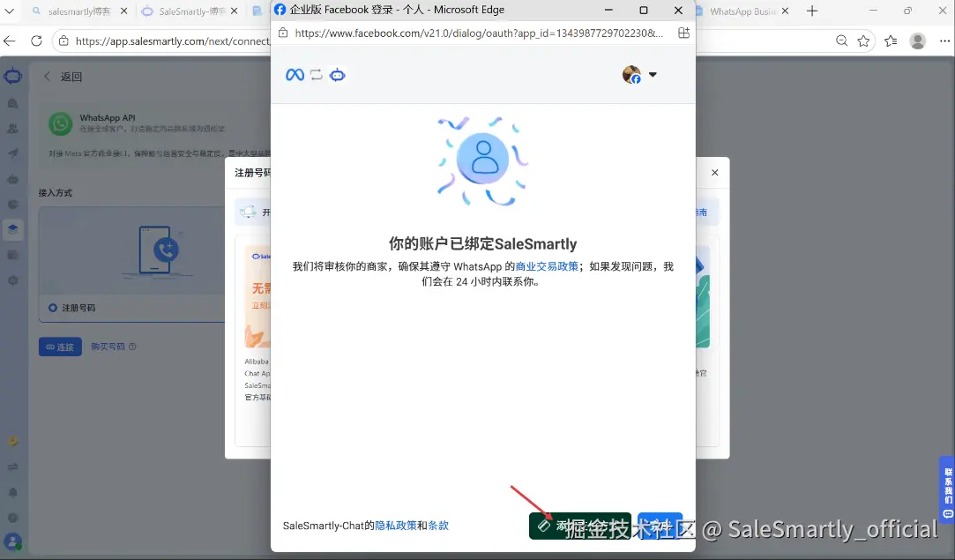Image resolution: width=955 pixels, height=560 pixels.
Task: Go back using the 返回 link
Action: tap(63, 77)
